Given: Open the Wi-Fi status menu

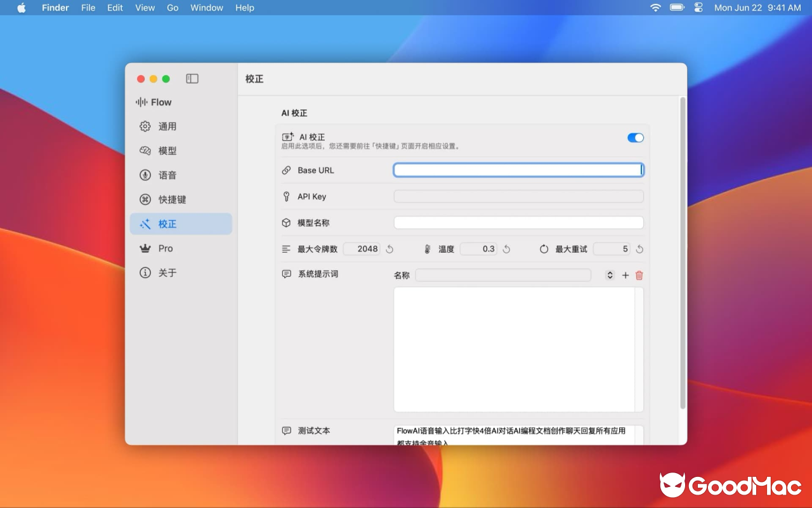Looking at the screenshot, I should point(655,8).
